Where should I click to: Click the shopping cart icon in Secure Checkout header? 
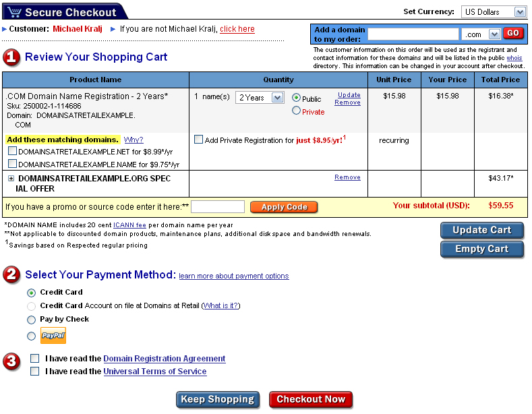pos(15,12)
